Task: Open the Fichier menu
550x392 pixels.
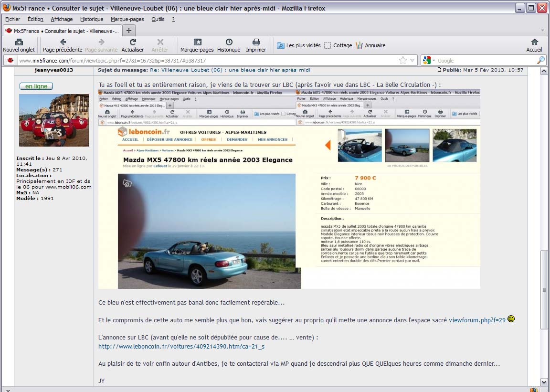Action: pos(12,19)
